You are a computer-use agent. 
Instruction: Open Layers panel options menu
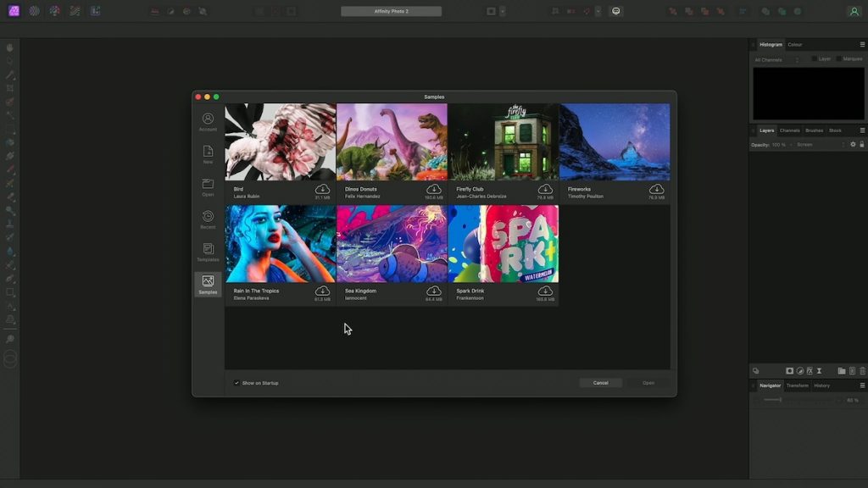(862, 130)
